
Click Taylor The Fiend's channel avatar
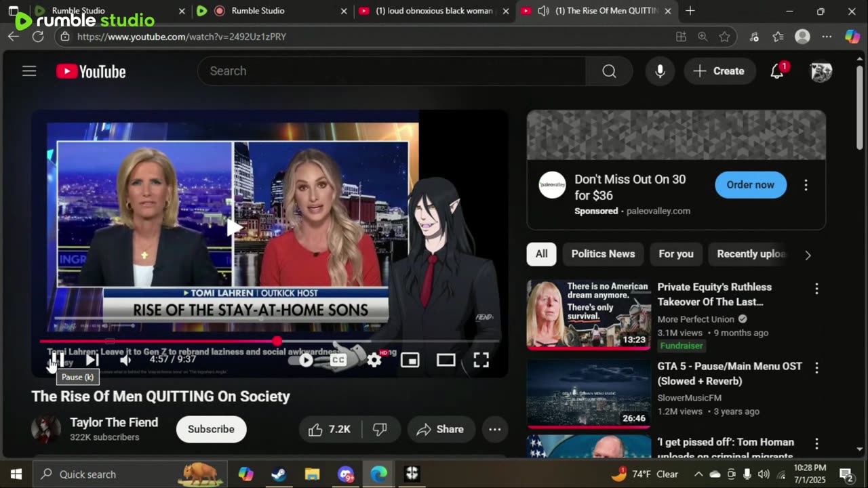[x=46, y=429]
